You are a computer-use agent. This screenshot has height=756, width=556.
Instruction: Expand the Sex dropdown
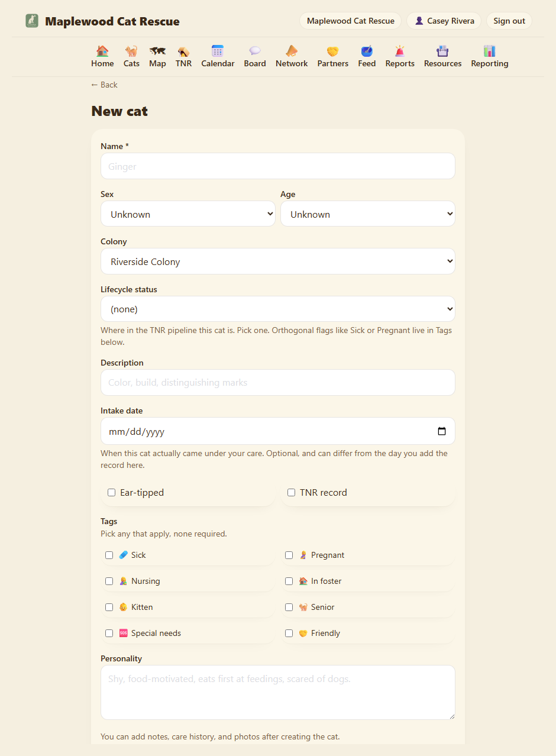click(x=188, y=214)
